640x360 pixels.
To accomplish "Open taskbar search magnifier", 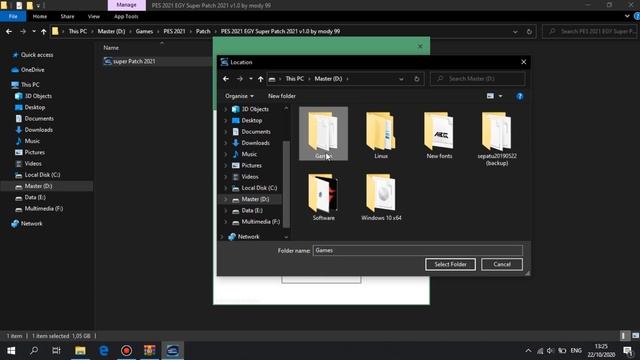I will tap(34, 351).
